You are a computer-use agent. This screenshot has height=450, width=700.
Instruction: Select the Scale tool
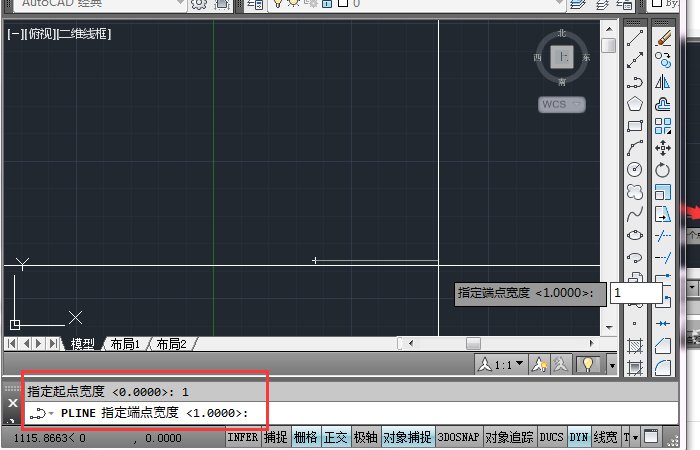[x=663, y=192]
